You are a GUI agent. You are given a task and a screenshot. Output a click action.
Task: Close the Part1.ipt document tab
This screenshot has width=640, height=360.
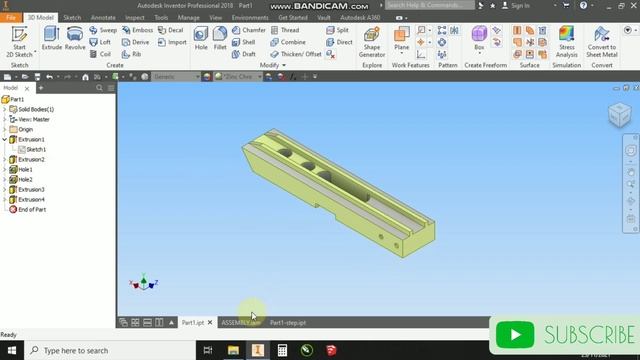coord(210,322)
